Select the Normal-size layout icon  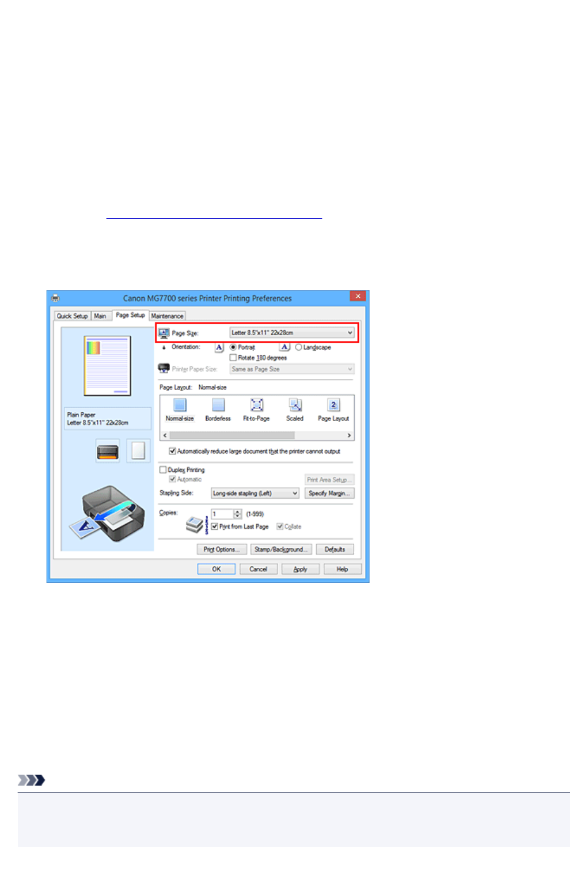tap(180, 404)
